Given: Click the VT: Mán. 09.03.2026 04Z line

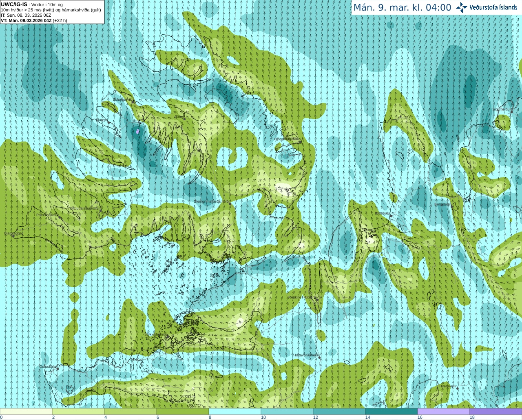Looking at the screenshot, I should (34, 20).
